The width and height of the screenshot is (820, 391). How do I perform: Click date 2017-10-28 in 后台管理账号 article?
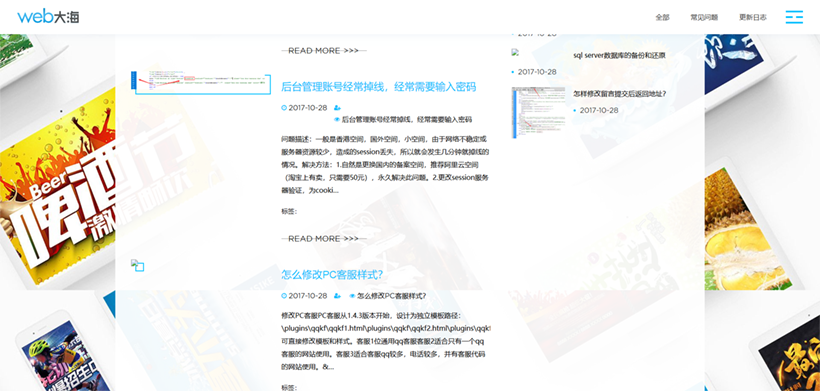(308, 108)
